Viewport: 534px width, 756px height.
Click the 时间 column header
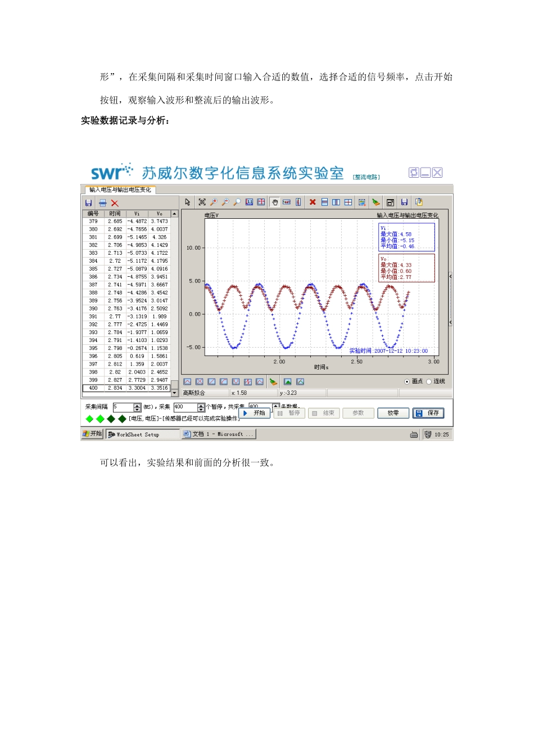tap(115, 214)
